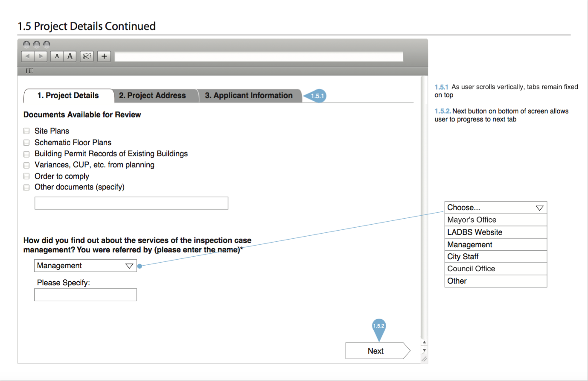The height and width of the screenshot is (381, 588).
Task: Open the 3. Applicant Information tab
Action: 249,96
